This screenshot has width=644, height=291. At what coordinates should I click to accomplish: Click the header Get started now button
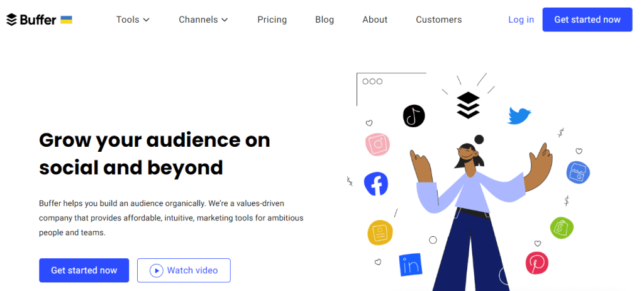[587, 20]
